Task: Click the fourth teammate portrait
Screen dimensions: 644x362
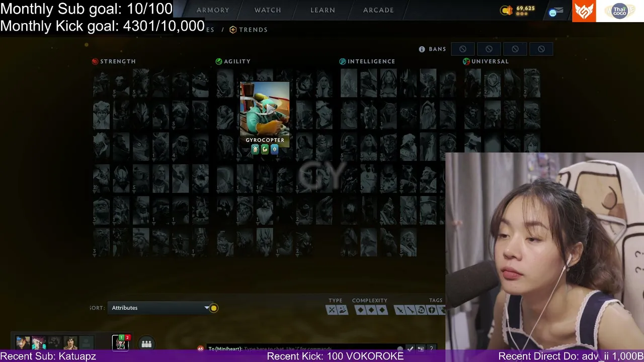Action: coord(70,343)
